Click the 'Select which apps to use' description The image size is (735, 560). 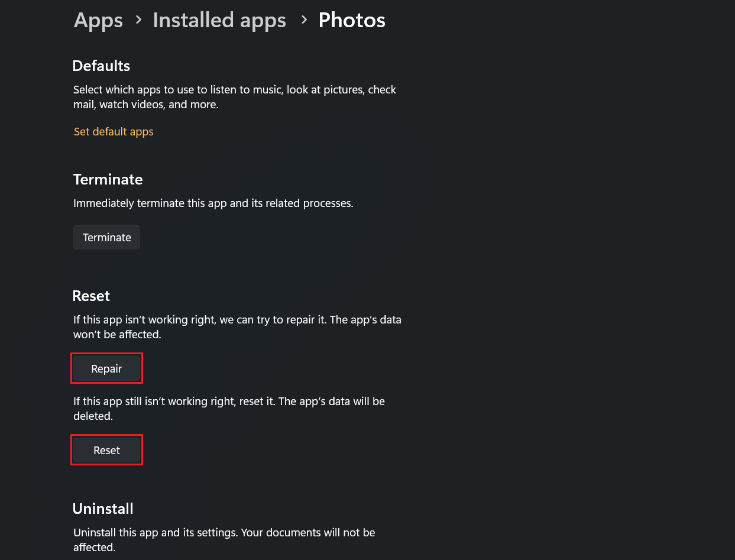tap(234, 90)
